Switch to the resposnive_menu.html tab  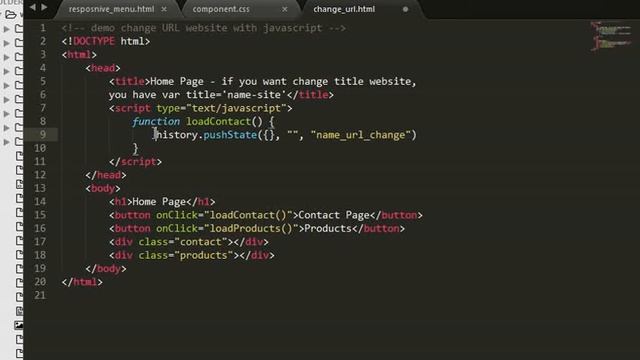[111, 9]
